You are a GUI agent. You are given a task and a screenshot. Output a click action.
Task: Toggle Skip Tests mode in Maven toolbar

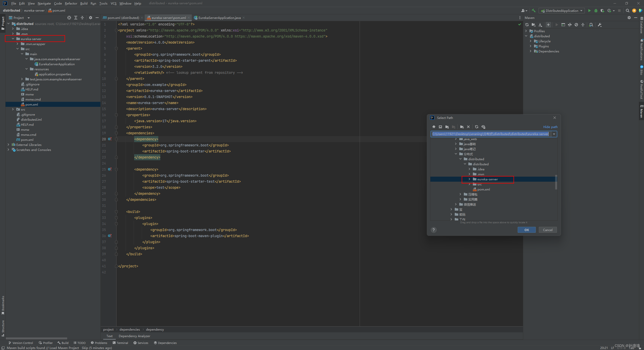point(576,25)
